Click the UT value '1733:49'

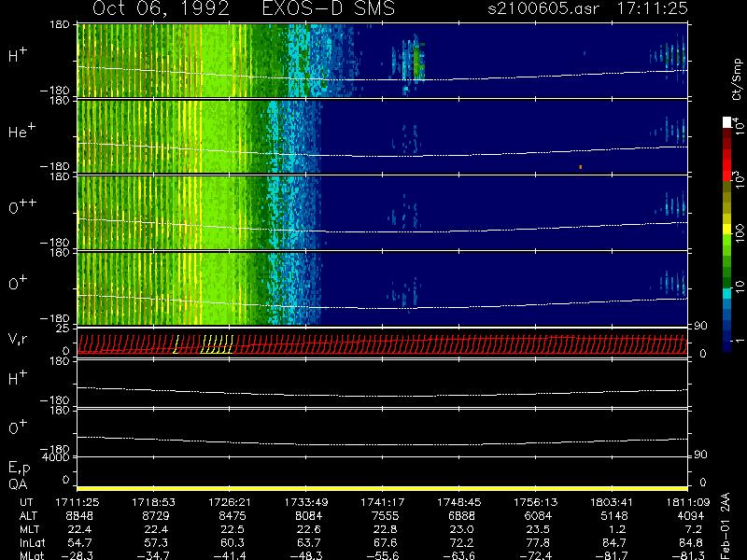pos(306,502)
